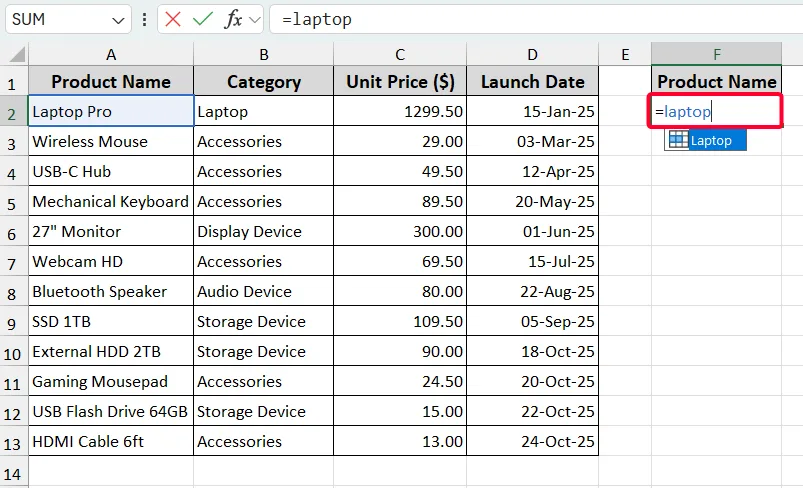Click the Unit Price ($) header cell
This screenshot has width=803, height=488.
click(400, 81)
